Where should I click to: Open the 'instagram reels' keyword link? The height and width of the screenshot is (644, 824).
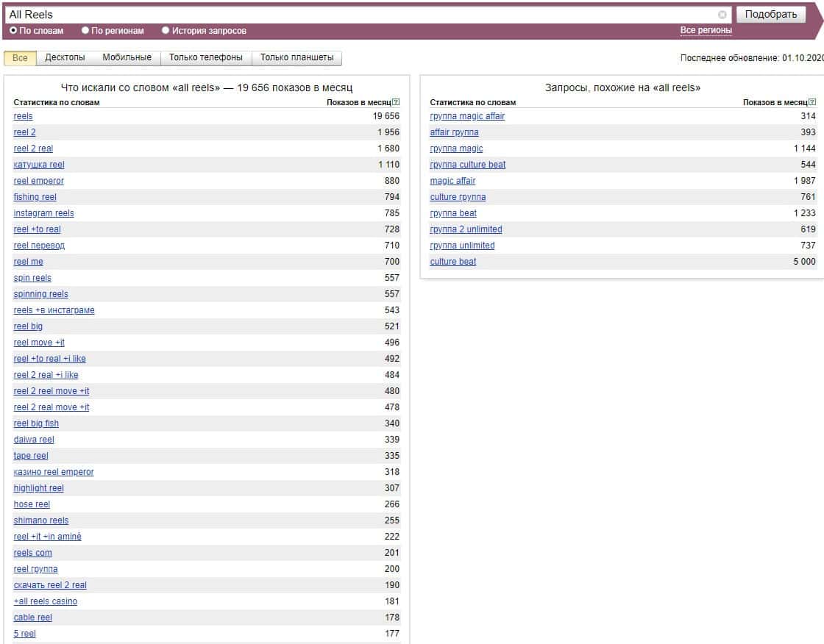pos(43,213)
